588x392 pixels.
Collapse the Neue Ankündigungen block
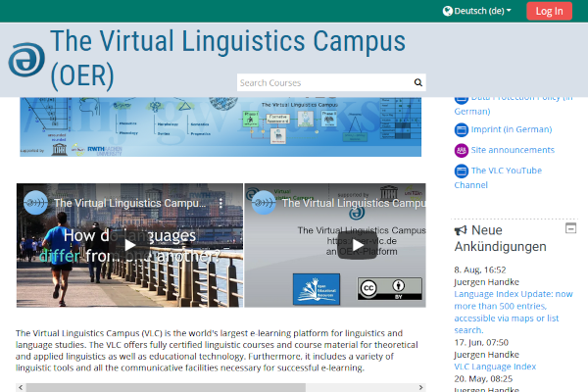(x=570, y=228)
